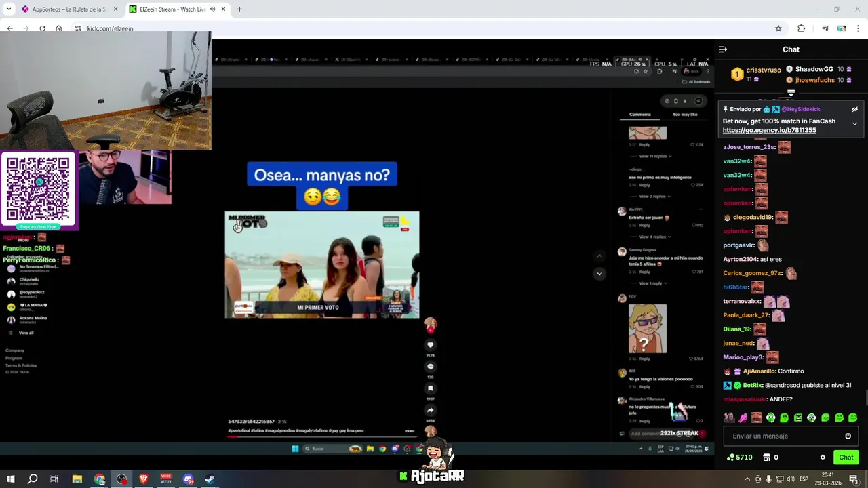Open ShaadowGG leaderboard entry
868x488 pixels.
click(x=814, y=69)
